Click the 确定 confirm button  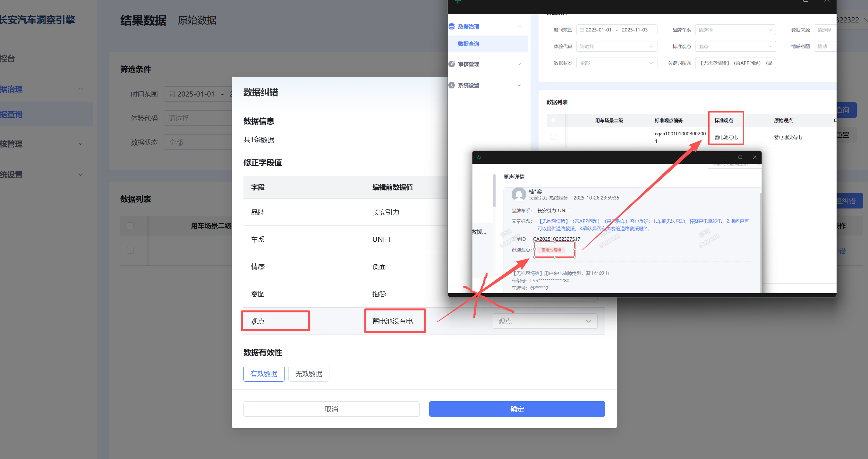tap(516, 409)
